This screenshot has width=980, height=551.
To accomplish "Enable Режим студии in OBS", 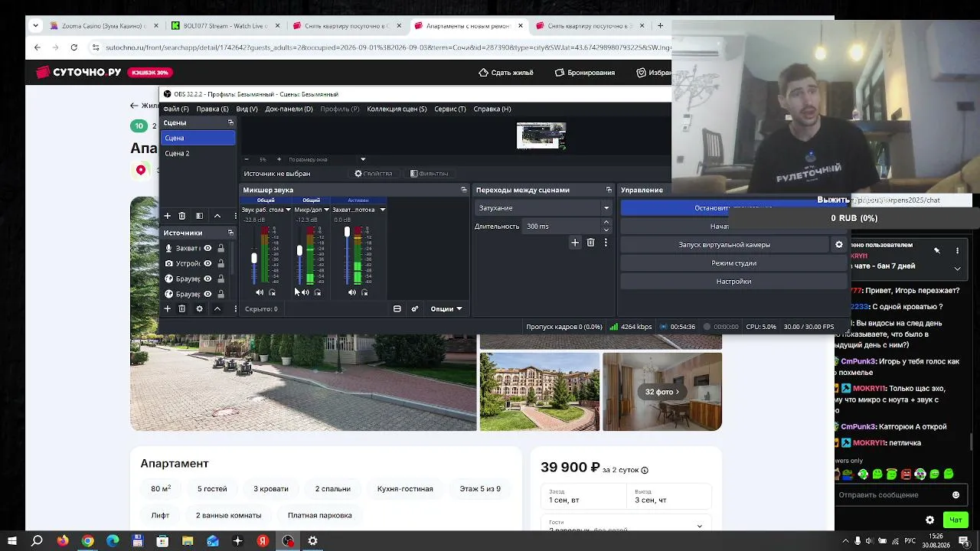I will 733,263.
